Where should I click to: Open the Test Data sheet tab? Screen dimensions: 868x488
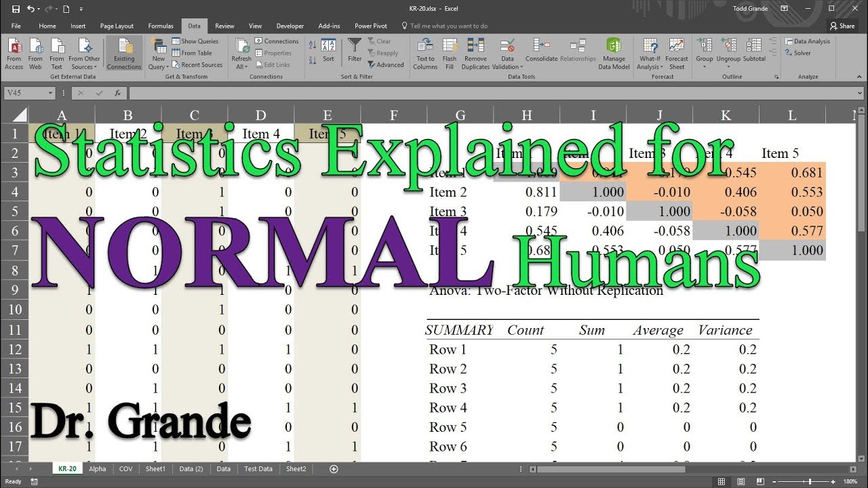coord(258,468)
